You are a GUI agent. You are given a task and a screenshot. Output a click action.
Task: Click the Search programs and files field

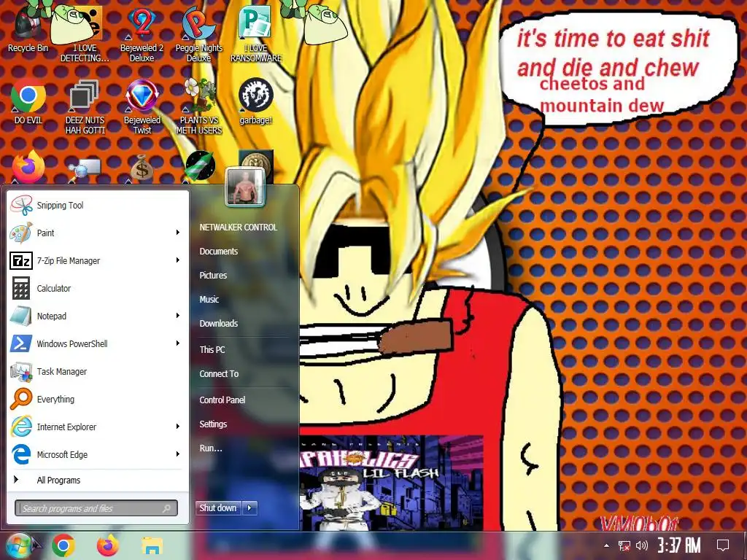coord(96,508)
